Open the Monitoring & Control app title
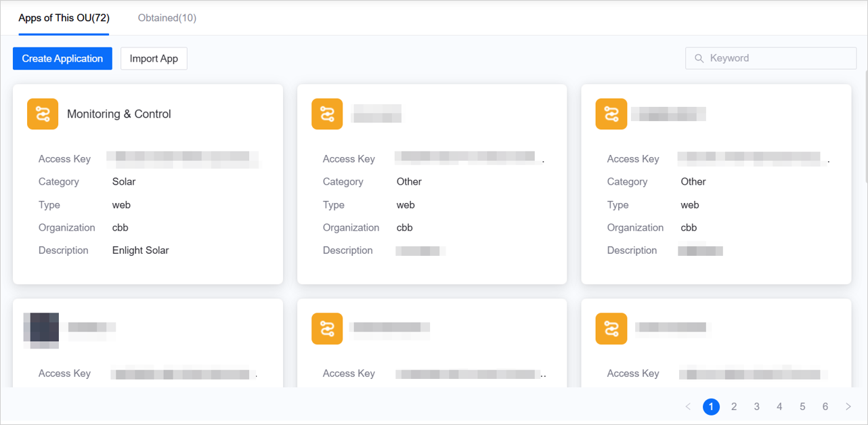Image resolution: width=868 pixels, height=425 pixels. click(119, 114)
